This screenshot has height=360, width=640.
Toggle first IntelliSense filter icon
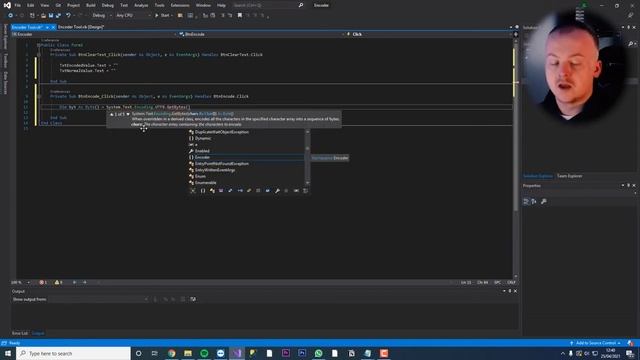193,191
